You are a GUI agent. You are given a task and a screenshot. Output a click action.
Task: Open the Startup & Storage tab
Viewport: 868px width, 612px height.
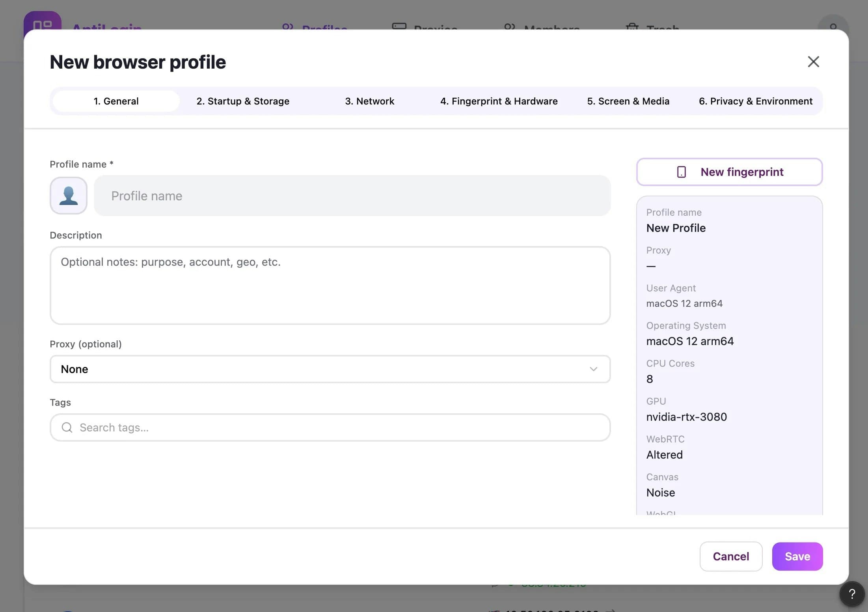[243, 101]
